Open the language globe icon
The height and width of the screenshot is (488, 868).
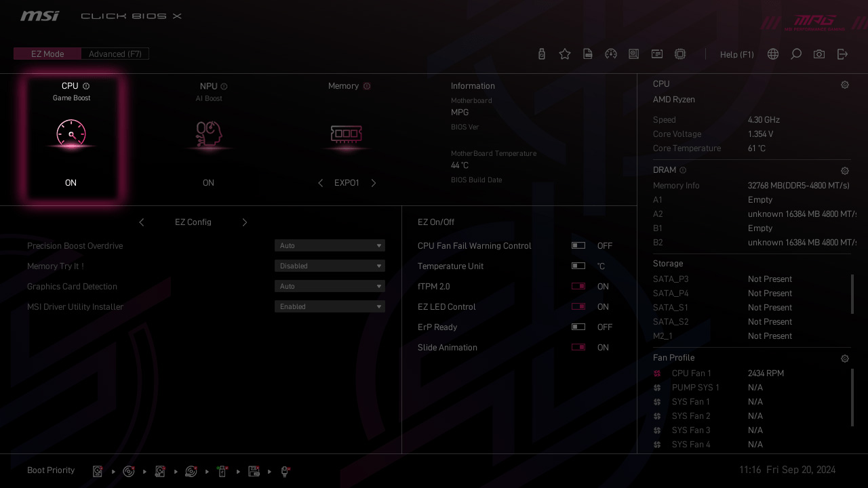773,54
